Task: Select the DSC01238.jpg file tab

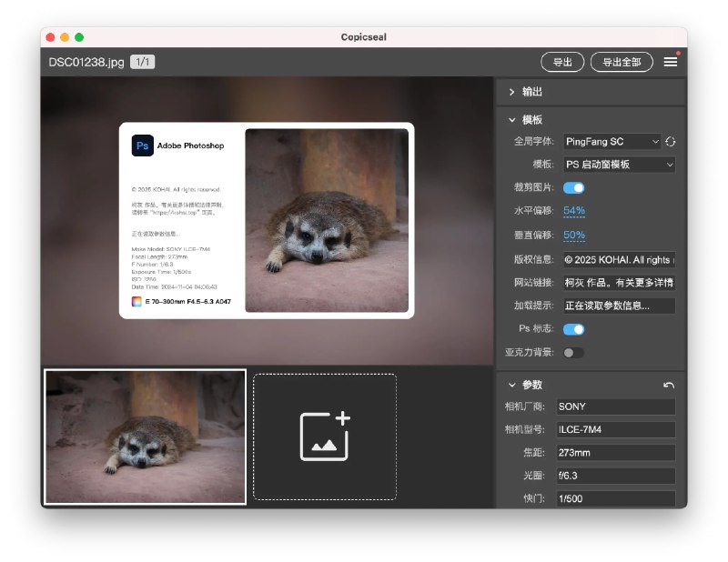Action: (83, 62)
